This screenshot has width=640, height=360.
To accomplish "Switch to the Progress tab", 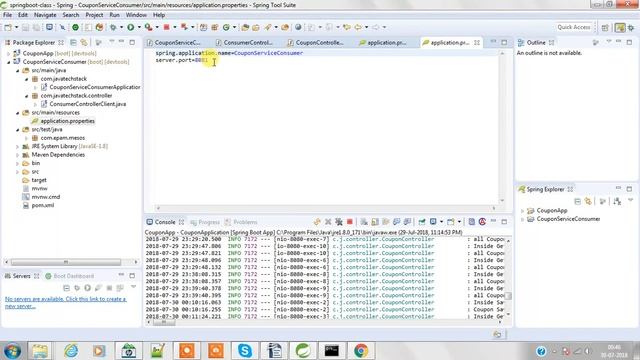I will pos(205,222).
